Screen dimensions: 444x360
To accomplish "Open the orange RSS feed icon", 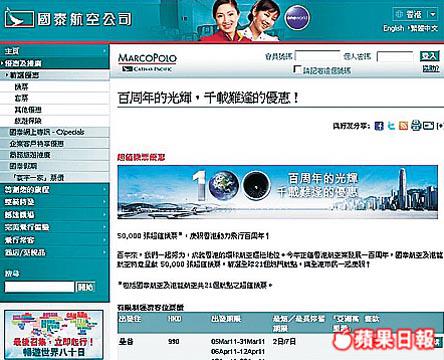I will [403, 126].
